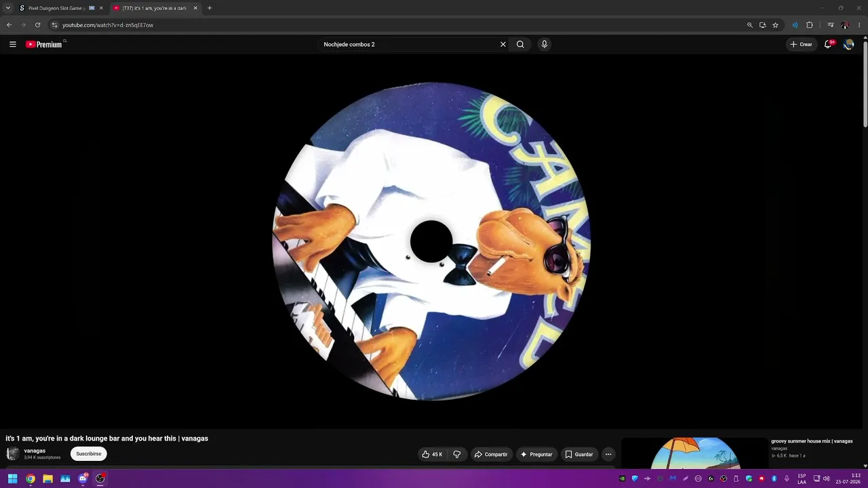Open the Bluetooth tray icon
Viewport: 868px width, 488px height.
(774, 479)
